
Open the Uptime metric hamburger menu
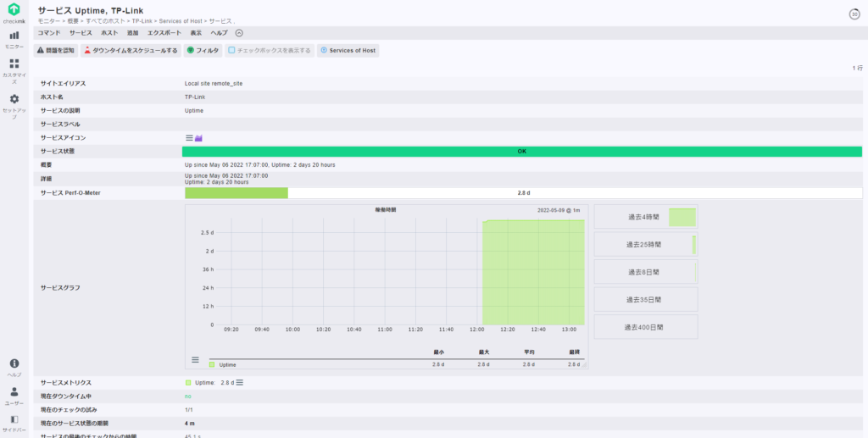click(240, 383)
